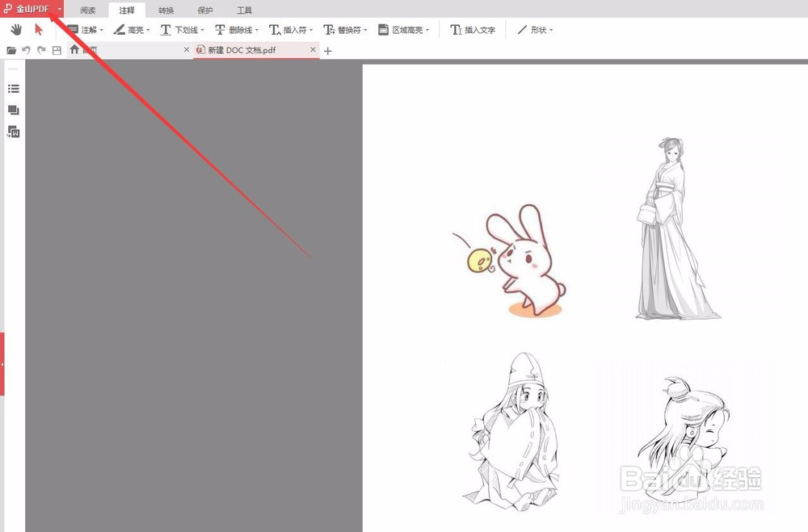Image resolution: width=808 pixels, height=532 pixels.
Task: Click the 插入文字 insert text tool
Action: [473, 30]
